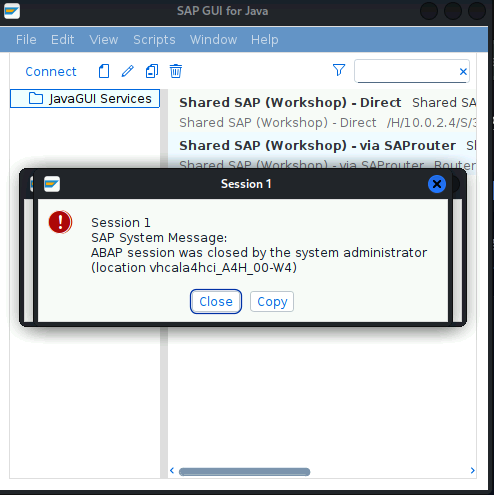Click inside the filter search field

click(407, 71)
